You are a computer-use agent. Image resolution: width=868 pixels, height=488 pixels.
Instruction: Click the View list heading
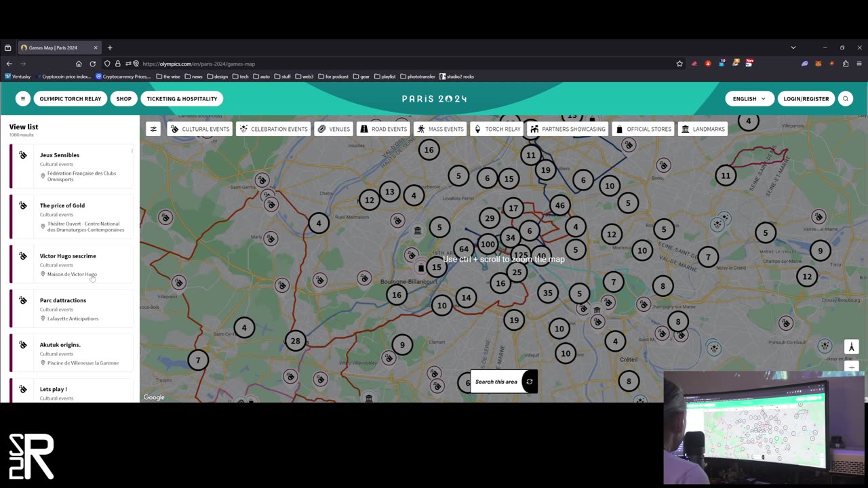pyautogui.click(x=24, y=127)
